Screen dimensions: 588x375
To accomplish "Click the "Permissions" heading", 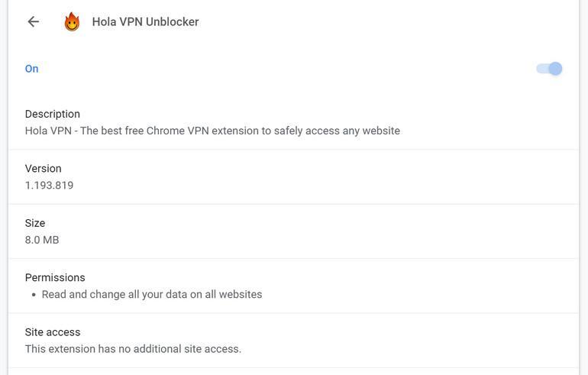I will coord(55,277).
